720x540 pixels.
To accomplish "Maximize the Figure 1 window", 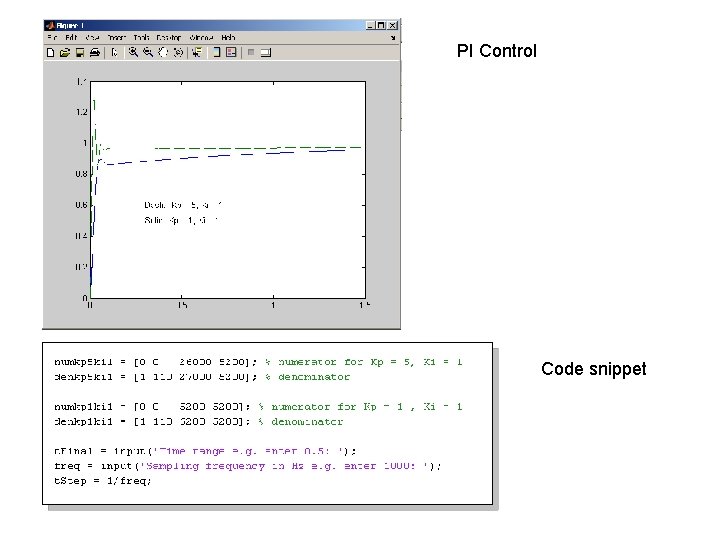I will click(x=381, y=25).
